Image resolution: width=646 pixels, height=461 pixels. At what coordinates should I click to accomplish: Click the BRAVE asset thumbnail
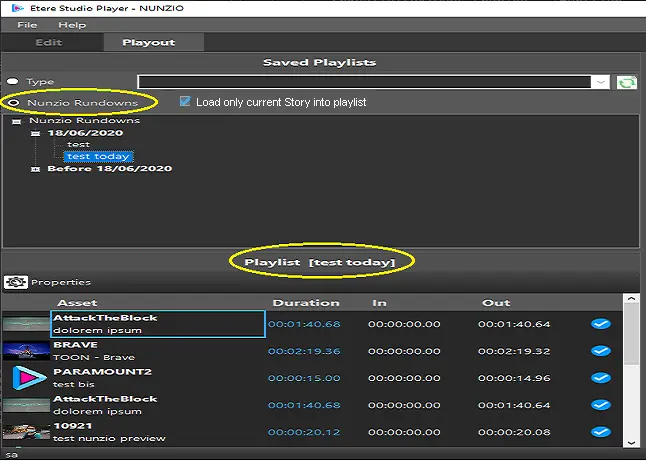[x=26, y=351]
